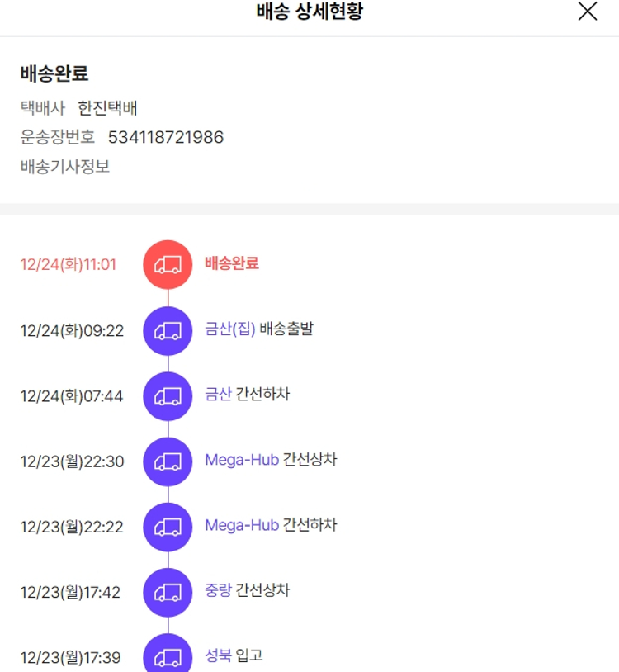The width and height of the screenshot is (619, 672).
Task: Click the truck icon beside 중랑 간선상차
Action: point(168,592)
